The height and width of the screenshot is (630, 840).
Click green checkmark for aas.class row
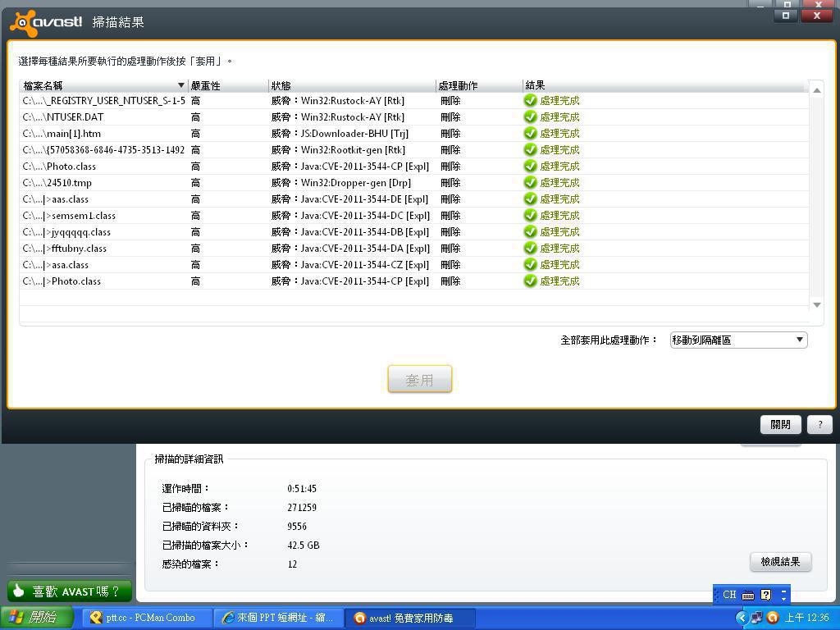[x=531, y=199]
